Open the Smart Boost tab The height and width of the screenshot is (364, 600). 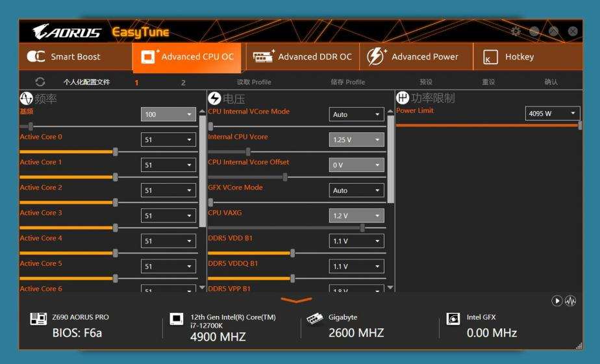(x=75, y=56)
